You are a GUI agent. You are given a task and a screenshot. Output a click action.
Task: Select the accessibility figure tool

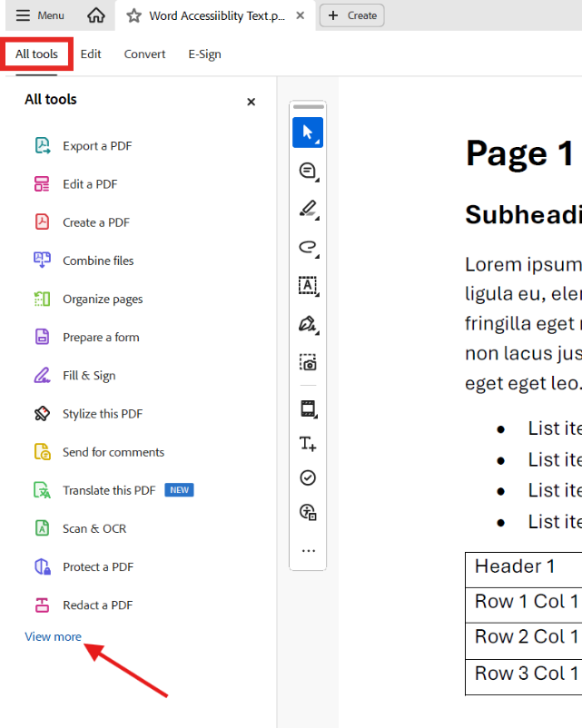[x=308, y=513]
